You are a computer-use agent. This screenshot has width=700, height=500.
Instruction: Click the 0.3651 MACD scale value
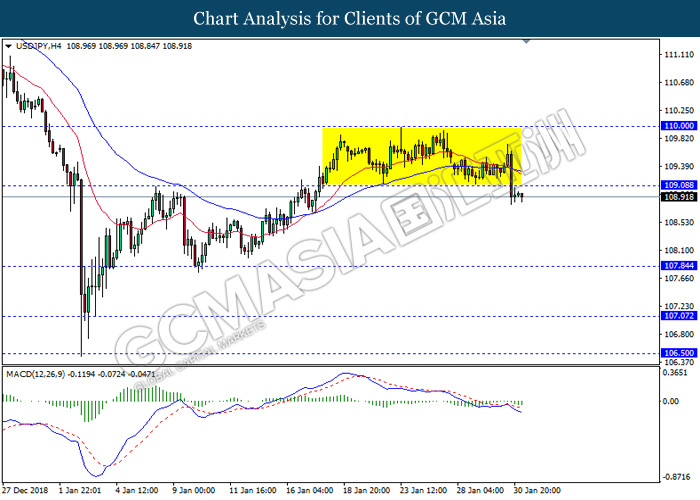(675, 373)
